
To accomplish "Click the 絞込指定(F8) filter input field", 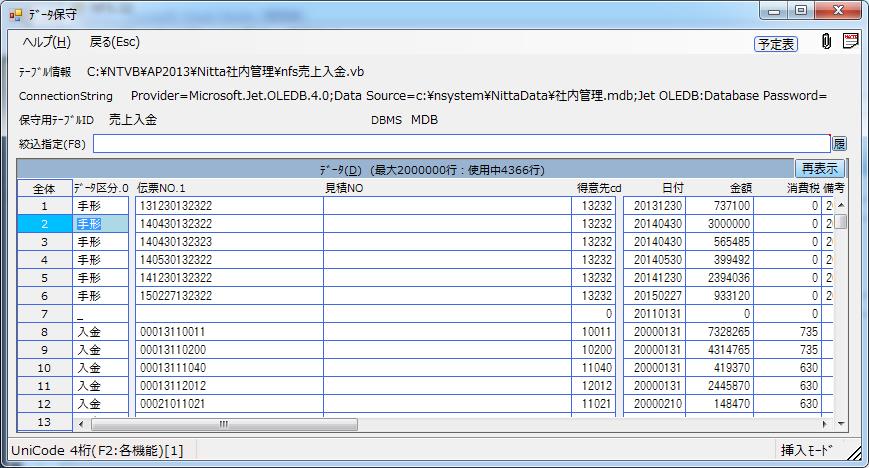I will pos(462,145).
